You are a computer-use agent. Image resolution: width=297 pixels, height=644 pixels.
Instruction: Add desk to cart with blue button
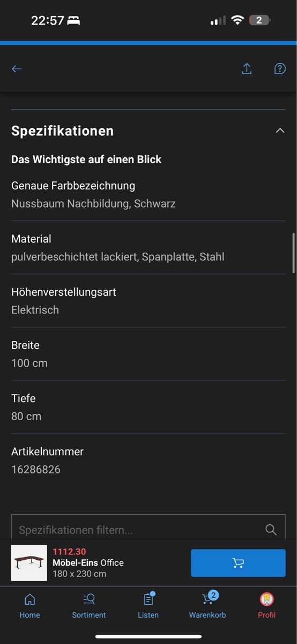tap(238, 563)
